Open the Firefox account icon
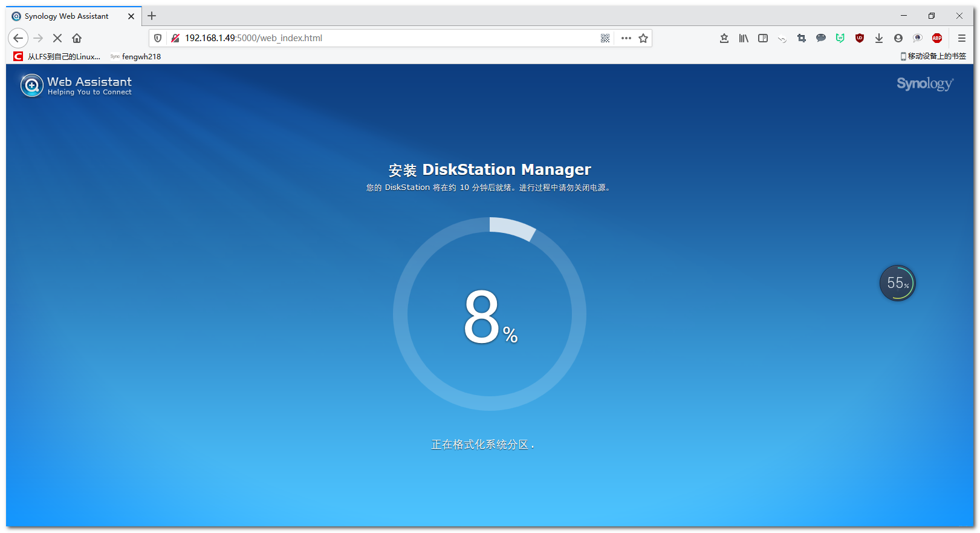This screenshot has width=980, height=533. click(x=898, y=38)
